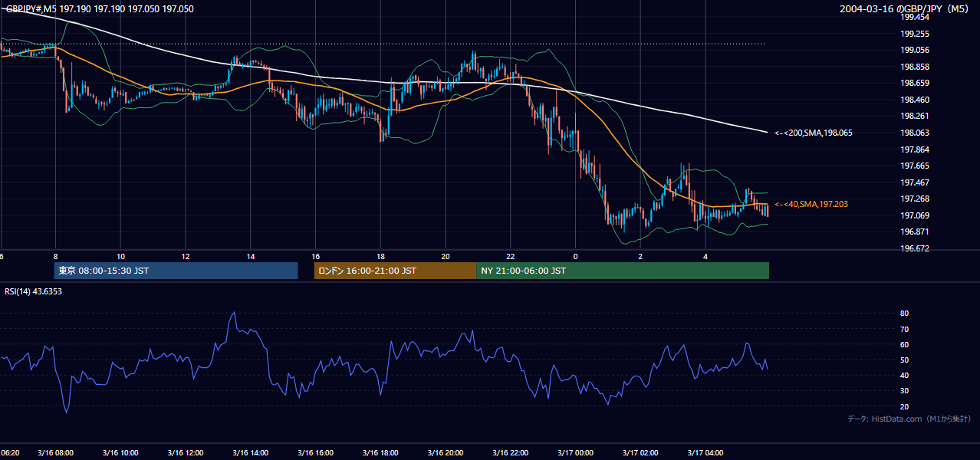980x460 pixels.
Task: Click the 3/16 16:00 time axis label
Action: (316, 453)
